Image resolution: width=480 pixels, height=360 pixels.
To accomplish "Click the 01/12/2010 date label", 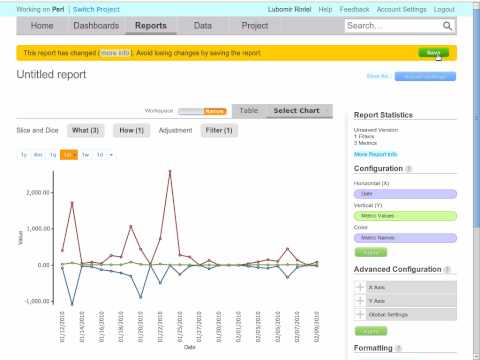I will coord(62,327).
